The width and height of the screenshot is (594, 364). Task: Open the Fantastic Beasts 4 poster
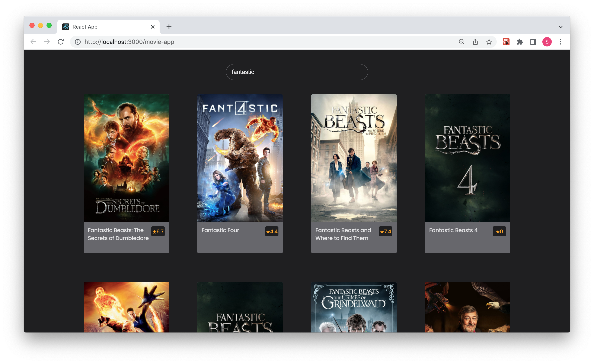pyautogui.click(x=467, y=158)
